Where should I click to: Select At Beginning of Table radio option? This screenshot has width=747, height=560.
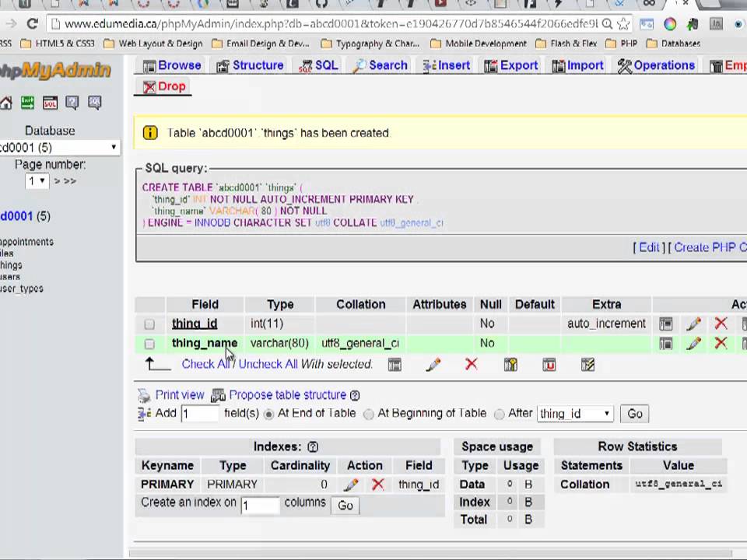coord(368,415)
